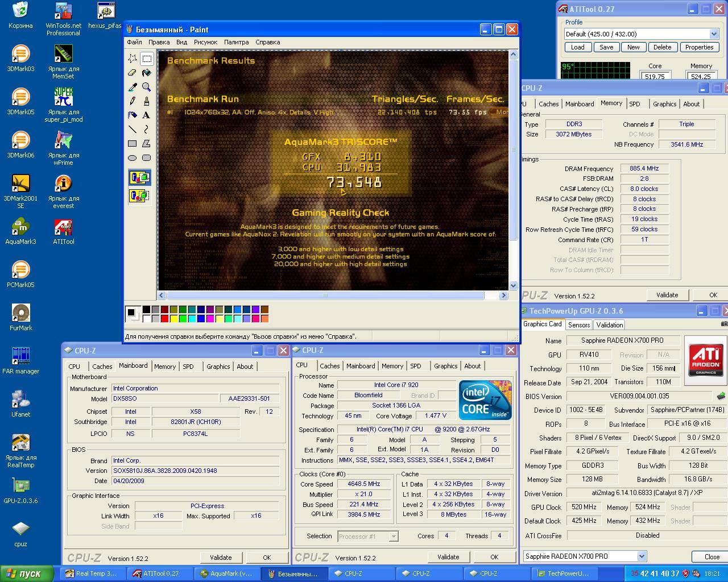Pick the black color swatch in palette
728x582 pixels.
(x=146, y=309)
